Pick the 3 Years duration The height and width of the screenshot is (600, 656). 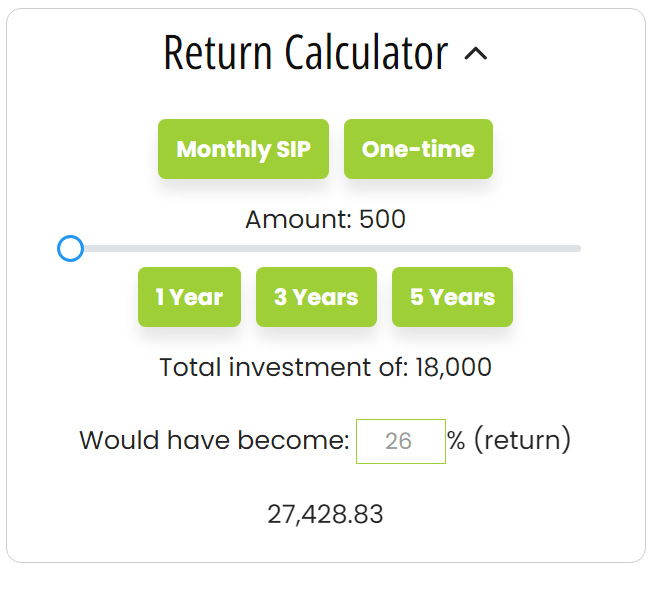[316, 297]
